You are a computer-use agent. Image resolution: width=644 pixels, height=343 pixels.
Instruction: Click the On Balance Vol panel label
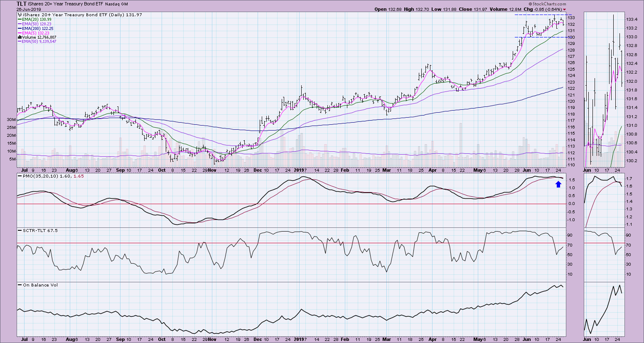pos(37,285)
